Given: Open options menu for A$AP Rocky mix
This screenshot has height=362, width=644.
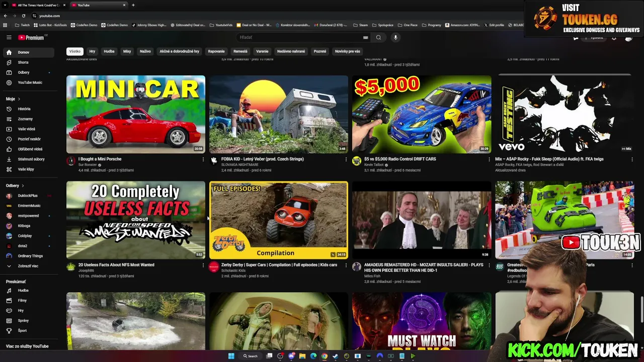Looking at the screenshot, I should pos(632,159).
